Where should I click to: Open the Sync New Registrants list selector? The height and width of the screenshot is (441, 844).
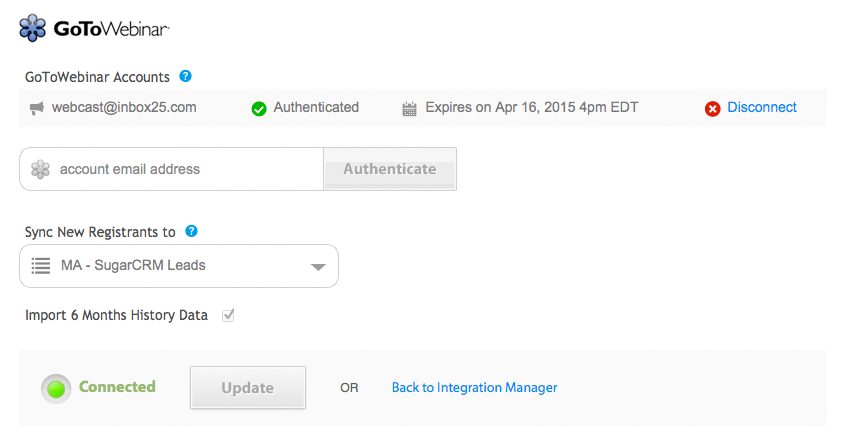tap(179, 266)
